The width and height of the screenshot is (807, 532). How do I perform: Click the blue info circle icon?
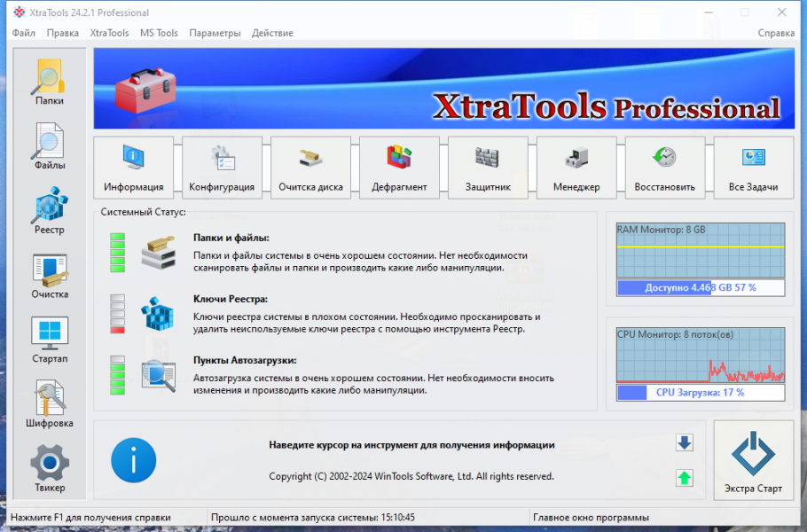click(133, 460)
